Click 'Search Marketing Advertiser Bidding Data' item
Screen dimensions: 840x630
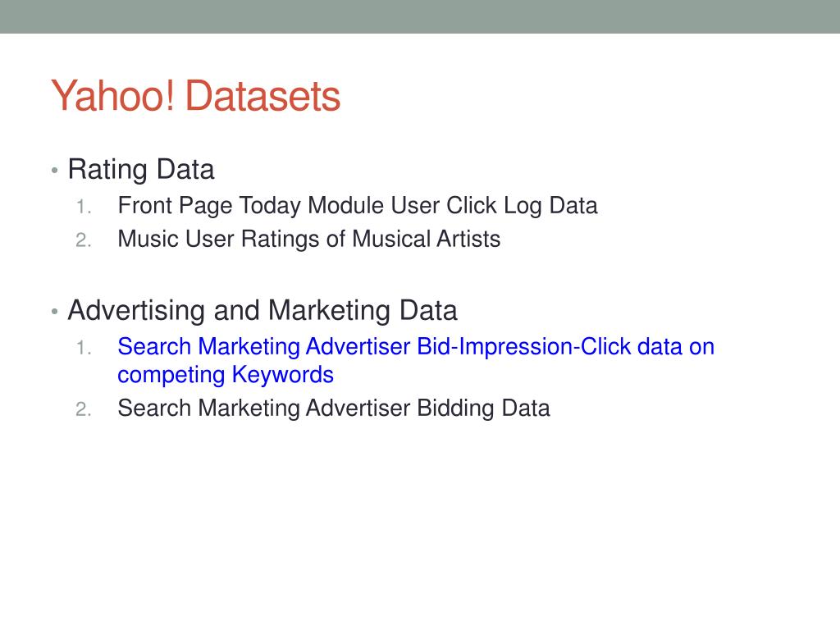[334, 409]
